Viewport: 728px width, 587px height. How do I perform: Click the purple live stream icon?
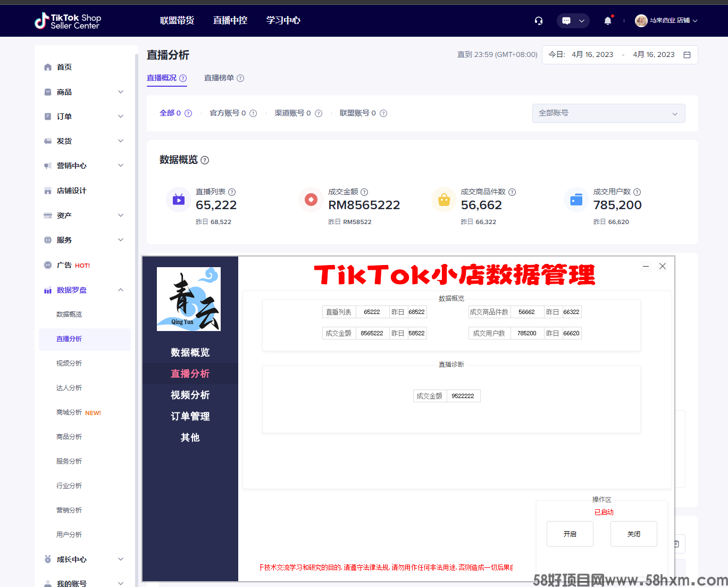179,200
